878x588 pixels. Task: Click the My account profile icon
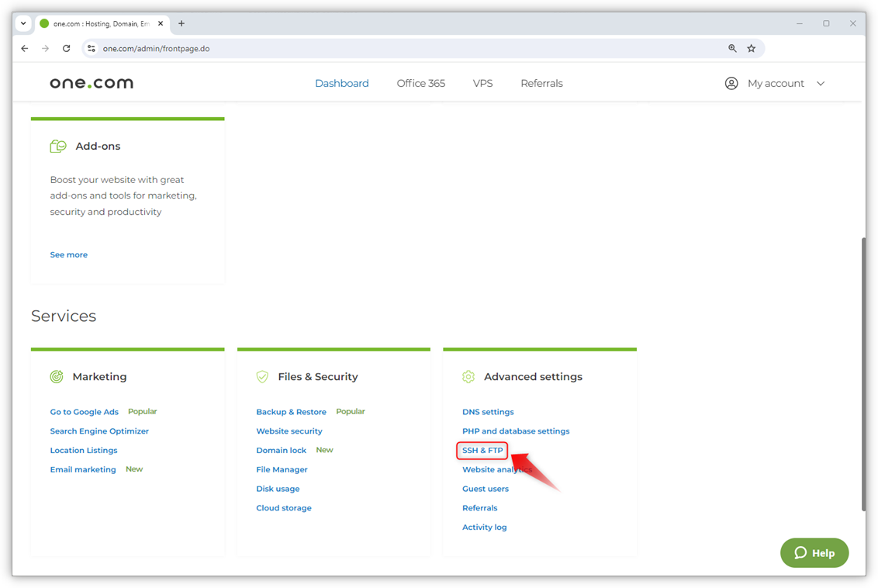pos(731,83)
